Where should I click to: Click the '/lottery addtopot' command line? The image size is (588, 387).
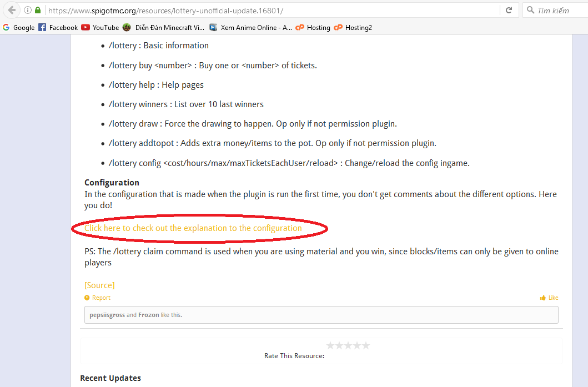coord(273,143)
